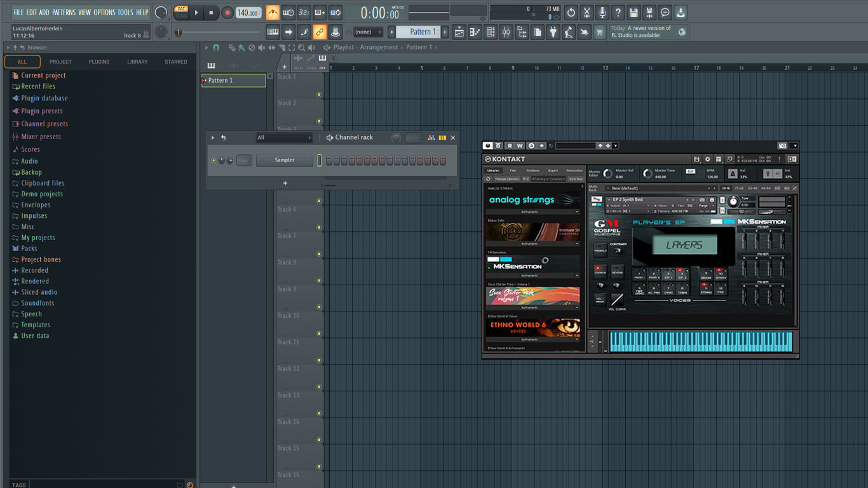Open the mixer view icon

tap(506, 32)
